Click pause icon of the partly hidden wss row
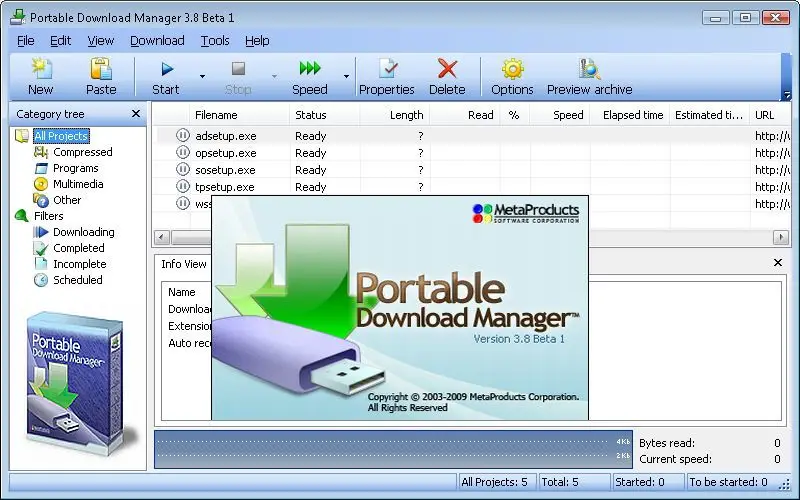Screen dimensions: 800x500 [183, 203]
